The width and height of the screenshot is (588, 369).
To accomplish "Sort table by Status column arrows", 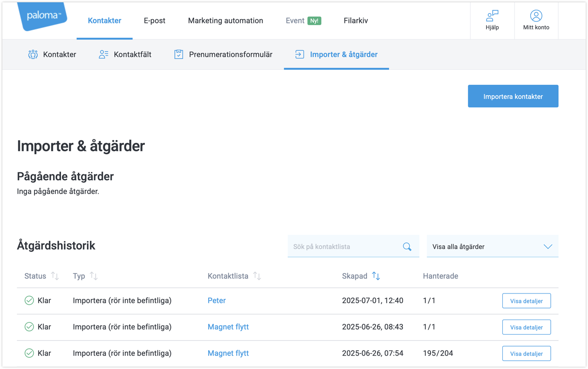I will (x=55, y=276).
